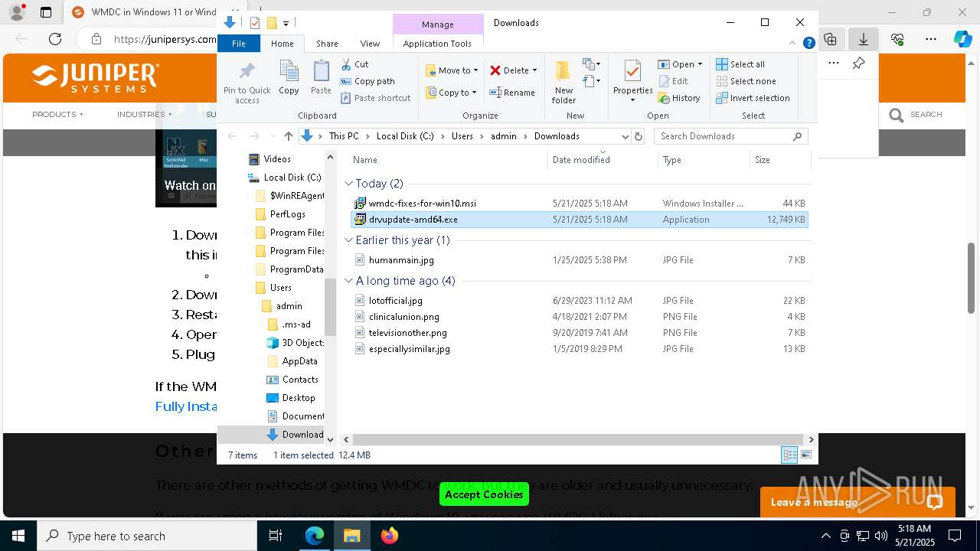The height and width of the screenshot is (551, 980).
Task: Open the Edge downloads icon
Action: (864, 39)
